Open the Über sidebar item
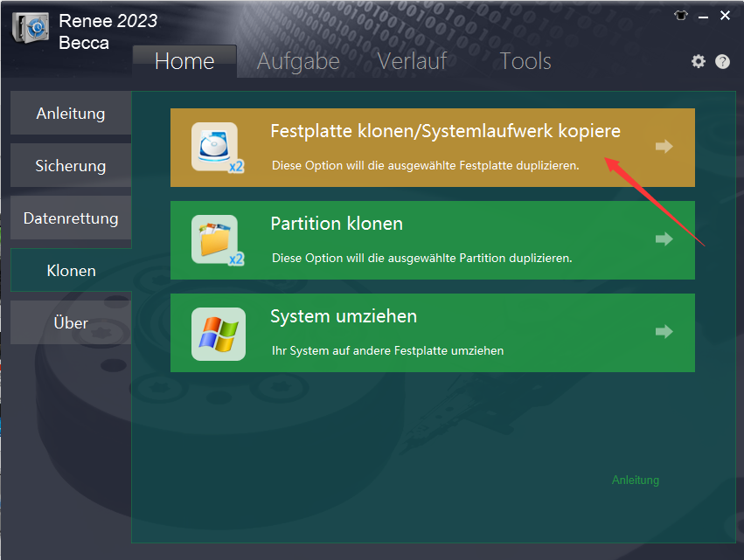The height and width of the screenshot is (560, 744). click(x=71, y=323)
